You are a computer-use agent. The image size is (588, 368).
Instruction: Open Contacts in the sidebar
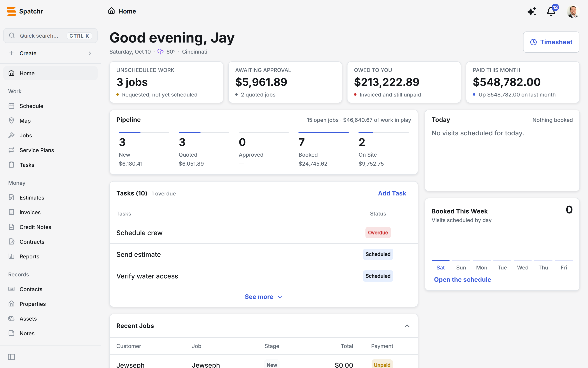coord(50,289)
